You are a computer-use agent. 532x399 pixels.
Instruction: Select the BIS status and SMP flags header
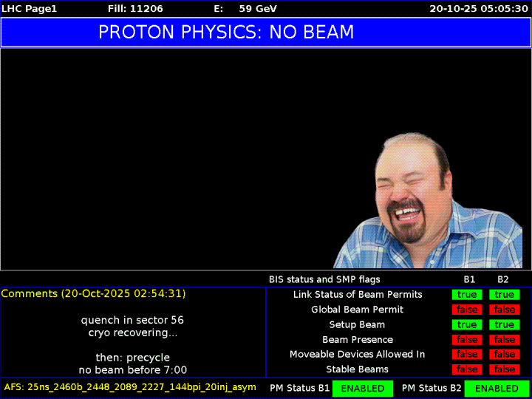pyautogui.click(x=324, y=279)
